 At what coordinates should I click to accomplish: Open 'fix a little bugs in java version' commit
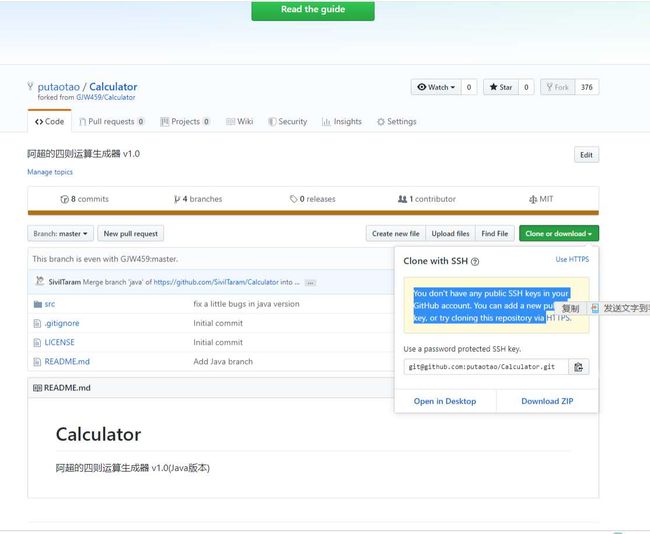(x=246, y=304)
